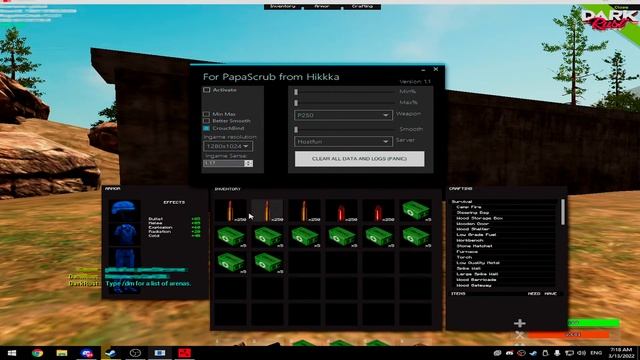The width and height of the screenshot is (640, 360).
Task: Click the Smooth slider handle
Action: coord(296,130)
